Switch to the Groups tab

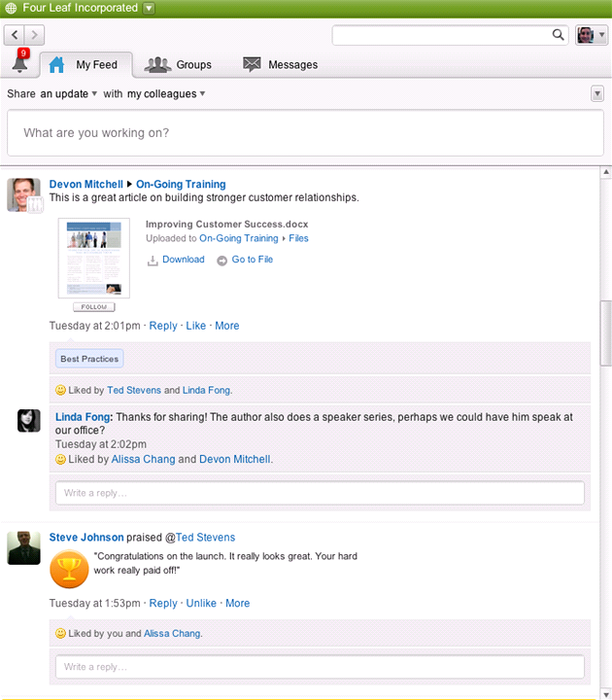pyautogui.click(x=178, y=65)
